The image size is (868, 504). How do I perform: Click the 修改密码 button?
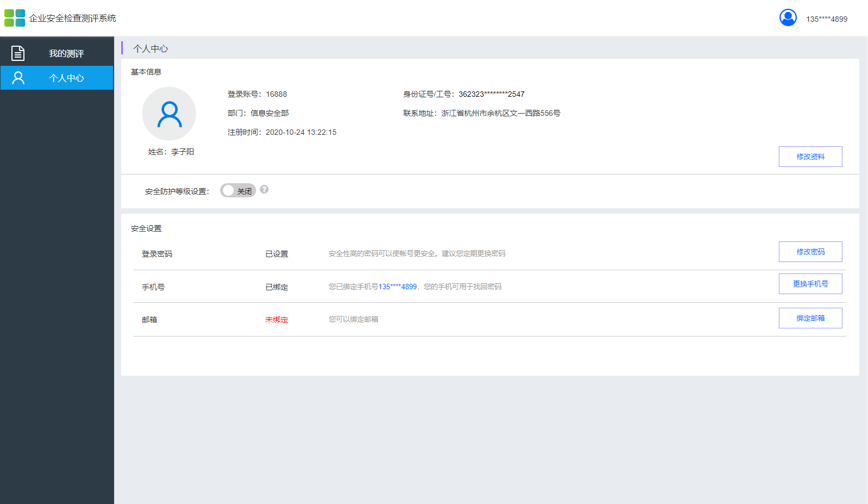coord(810,252)
